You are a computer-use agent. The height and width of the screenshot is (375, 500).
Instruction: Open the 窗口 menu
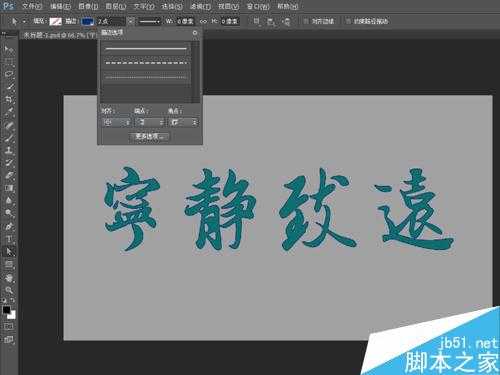point(258,6)
